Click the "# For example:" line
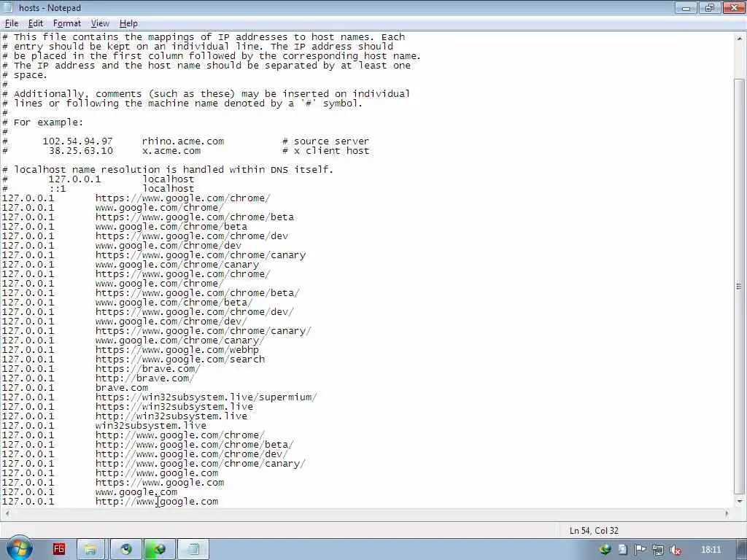The width and height of the screenshot is (747, 560). (x=43, y=122)
